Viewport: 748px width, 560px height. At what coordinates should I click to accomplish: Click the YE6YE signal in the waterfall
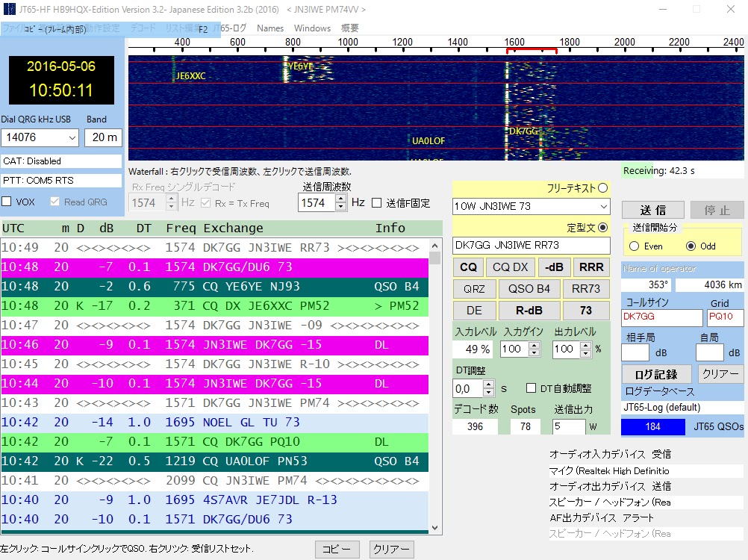tap(300, 66)
